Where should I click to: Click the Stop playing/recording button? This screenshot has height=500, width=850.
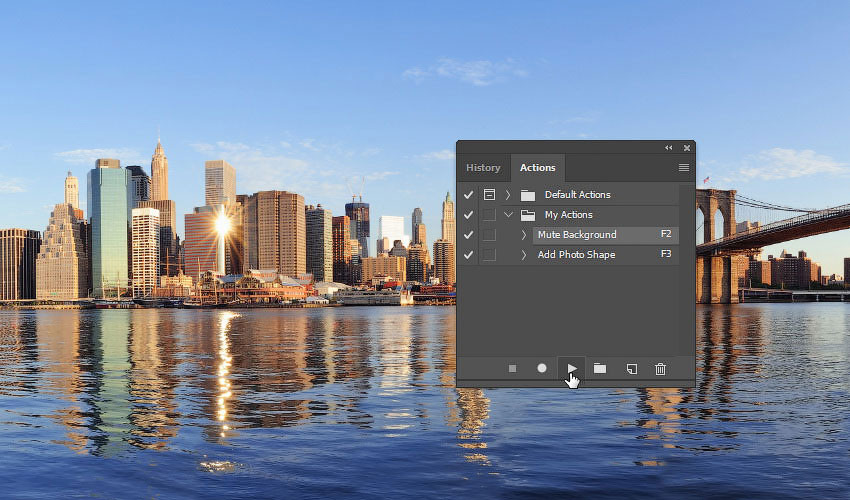512,369
